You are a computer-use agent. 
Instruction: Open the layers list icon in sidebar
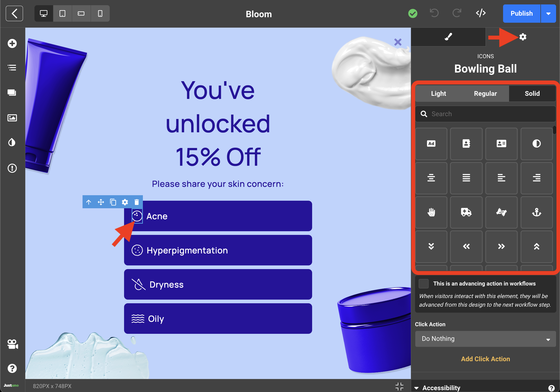click(12, 68)
